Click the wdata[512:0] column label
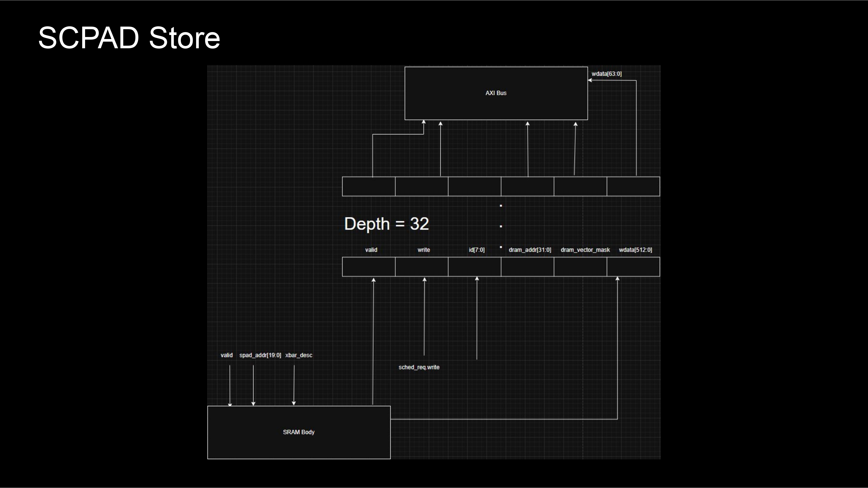 point(635,250)
